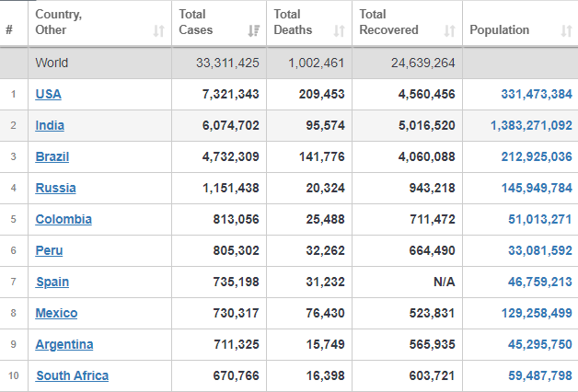Viewport: 578px width, 392px height.
Task: Click the Population header text
Action: pyautogui.click(x=500, y=29)
